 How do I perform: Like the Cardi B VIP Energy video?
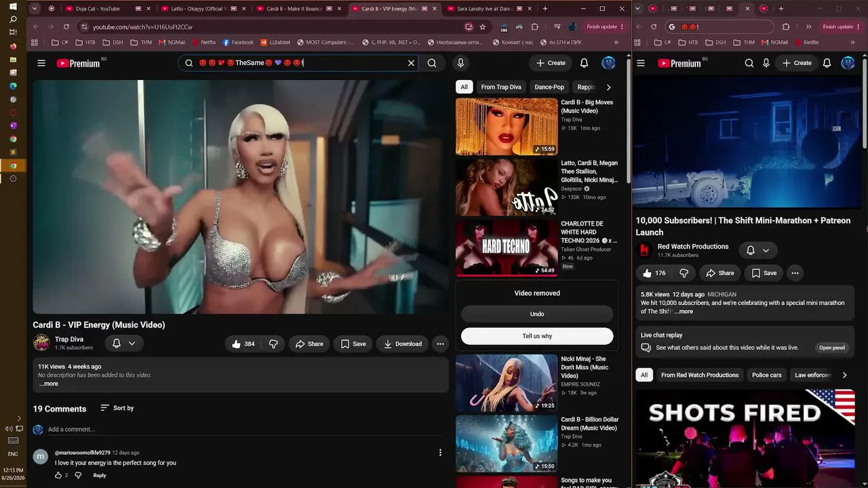point(243,344)
